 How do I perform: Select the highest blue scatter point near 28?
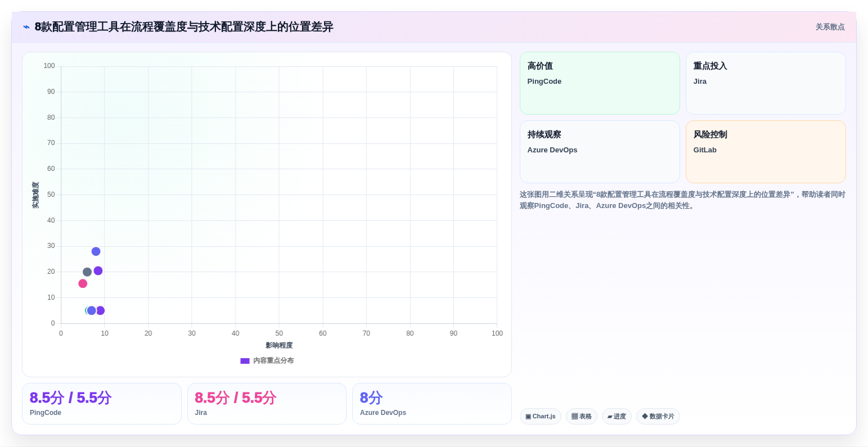[96, 251]
